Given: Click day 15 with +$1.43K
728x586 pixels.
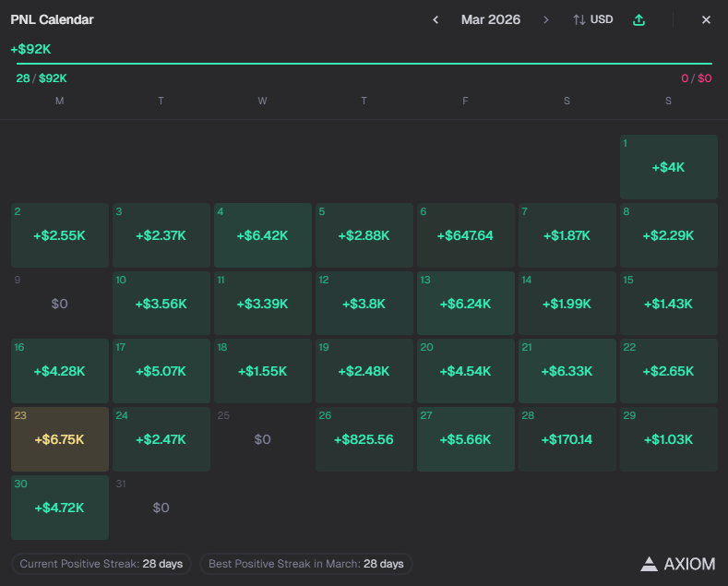Looking at the screenshot, I should [669, 304].
